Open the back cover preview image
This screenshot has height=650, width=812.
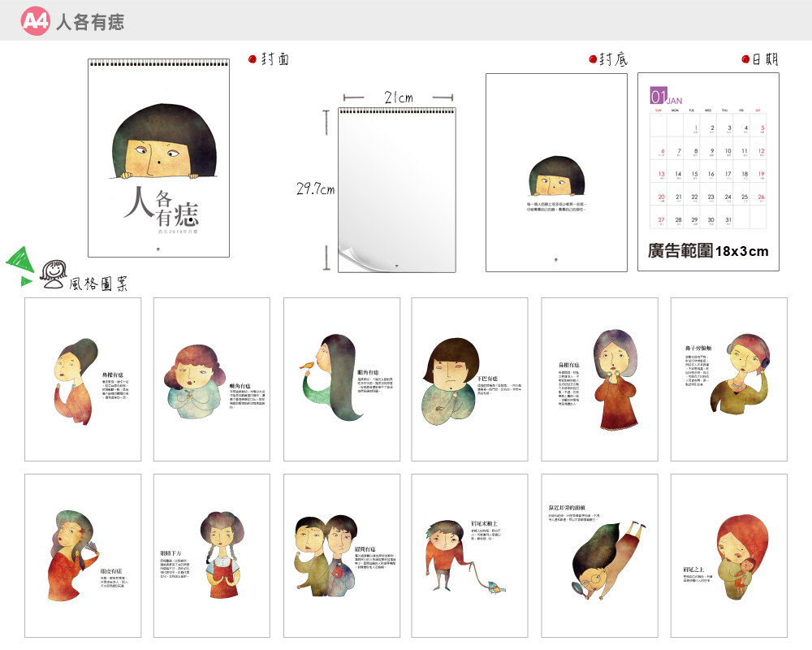(556, 172)
